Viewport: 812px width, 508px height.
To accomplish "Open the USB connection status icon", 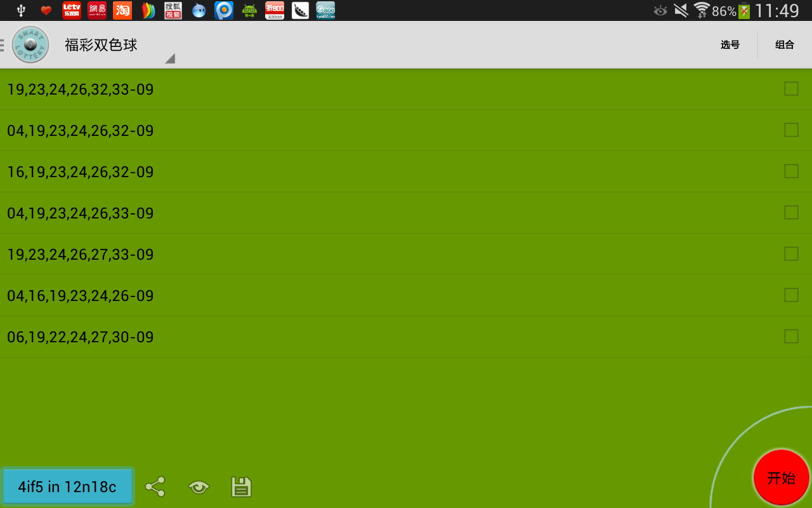I will click(21, 10).
